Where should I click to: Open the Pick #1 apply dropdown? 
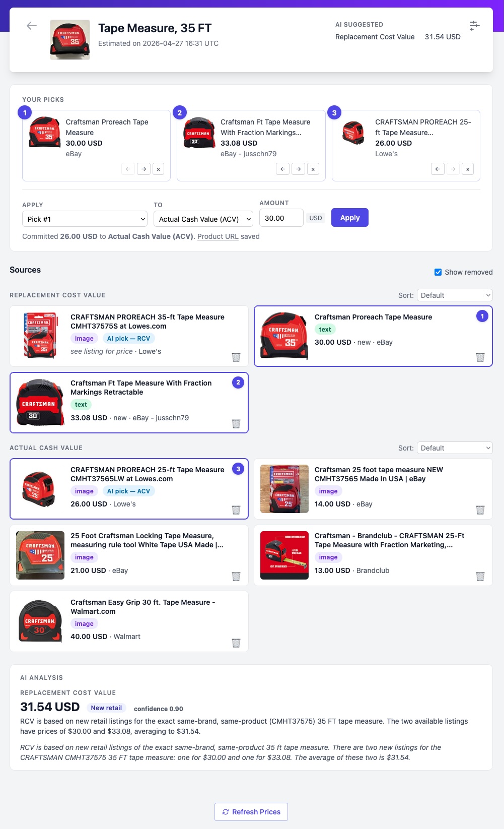point(85,219)
